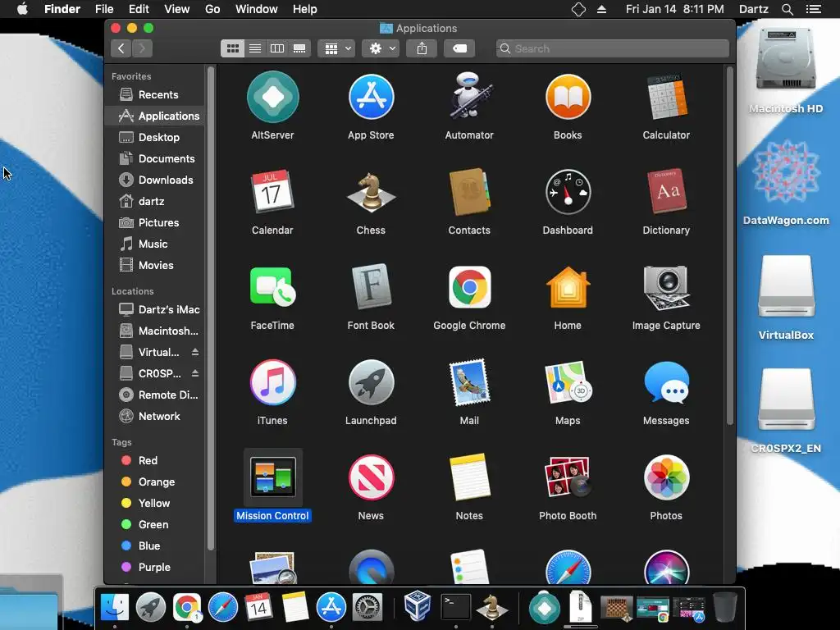Image resolution: width=840 pixels, height=630 pixels.
Task: Open Notification Center in menu bar
Action: (x=814, y=9)
